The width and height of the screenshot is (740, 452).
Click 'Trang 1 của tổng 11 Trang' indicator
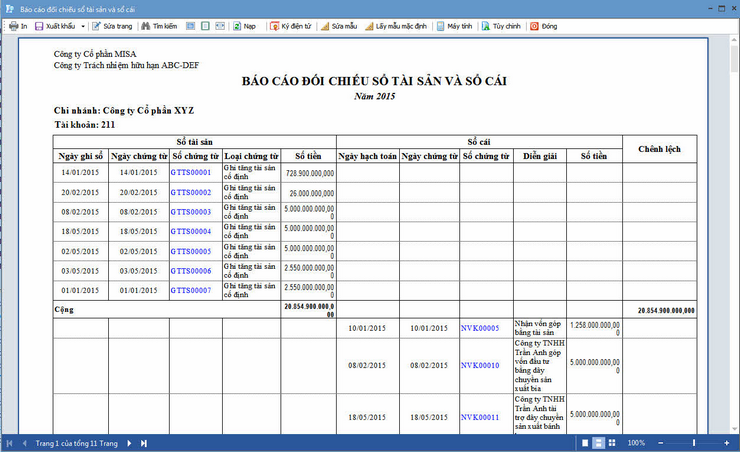76,443
